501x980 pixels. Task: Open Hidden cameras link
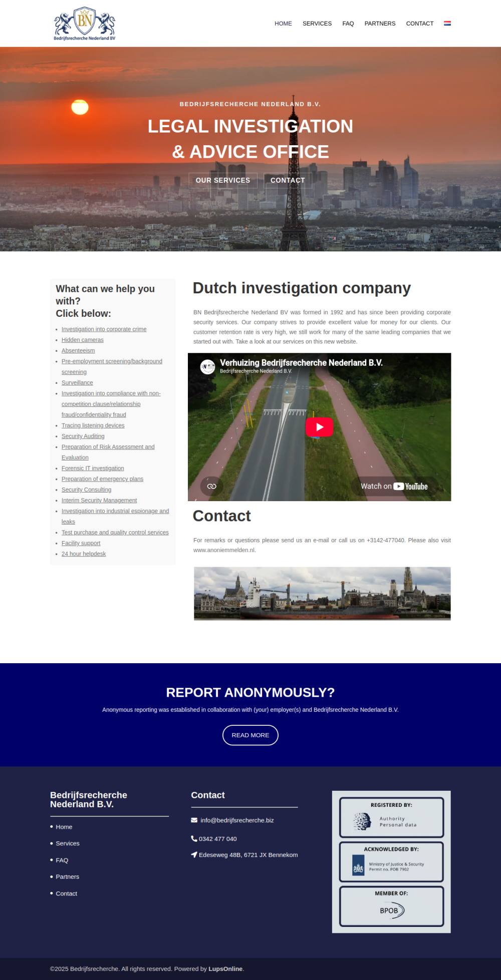coord(83,340)
